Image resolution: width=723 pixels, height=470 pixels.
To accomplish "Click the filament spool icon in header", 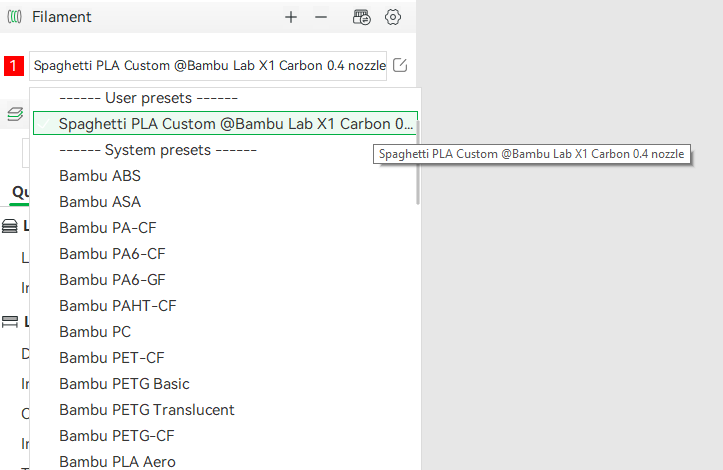I will [x=14, y=17].
